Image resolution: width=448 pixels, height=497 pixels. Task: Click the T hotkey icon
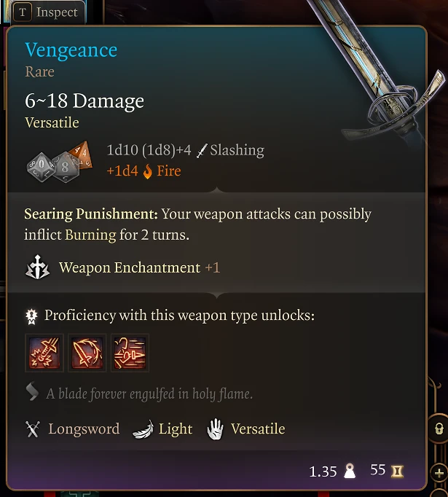[x=23, y=12]
